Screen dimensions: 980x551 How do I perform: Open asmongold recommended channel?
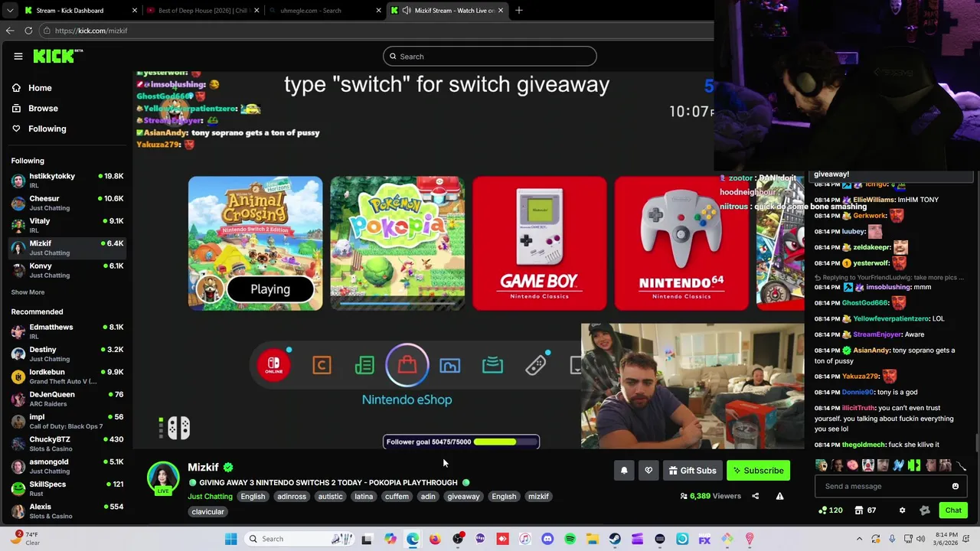(67, 466)
